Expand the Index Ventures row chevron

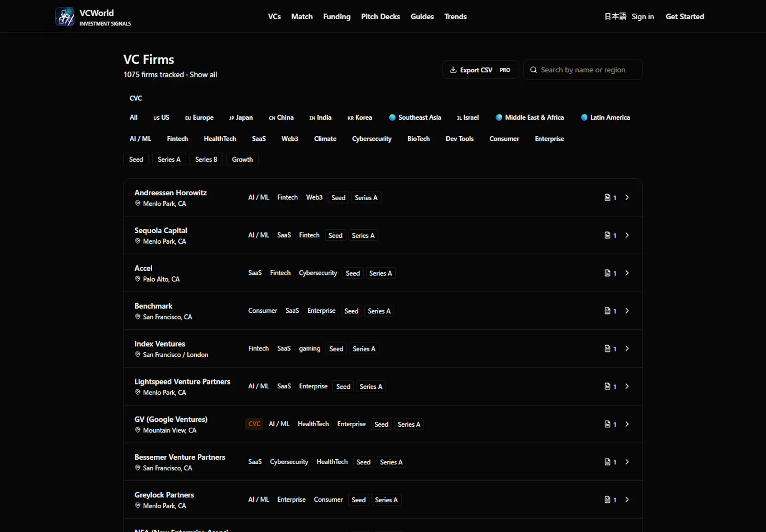[627, 349]
